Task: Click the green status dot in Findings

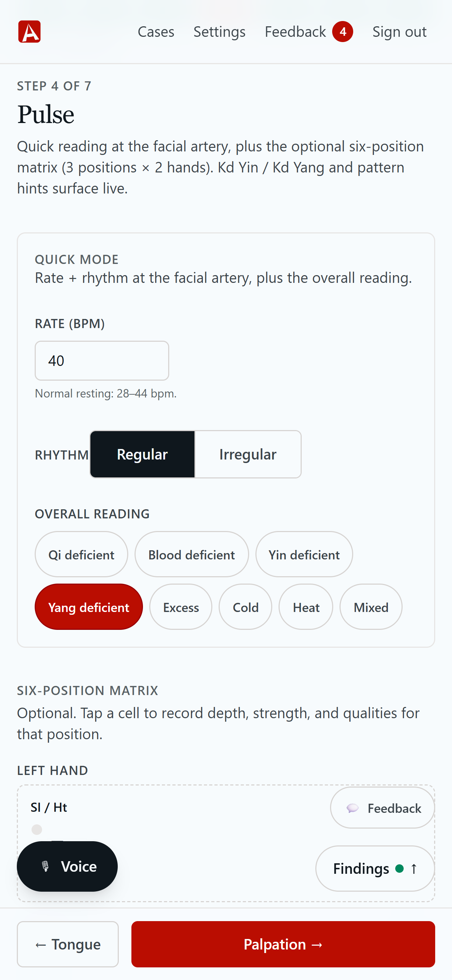Action: [x=399, y=869]
